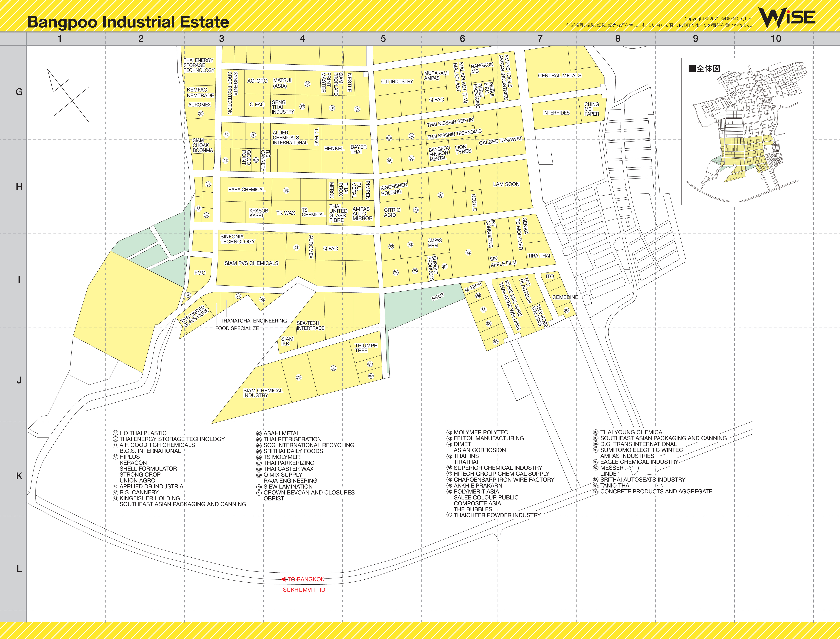The image size is (840, 639).
Task: Click the circled 80 plot marker
Action: pos(333,368)
